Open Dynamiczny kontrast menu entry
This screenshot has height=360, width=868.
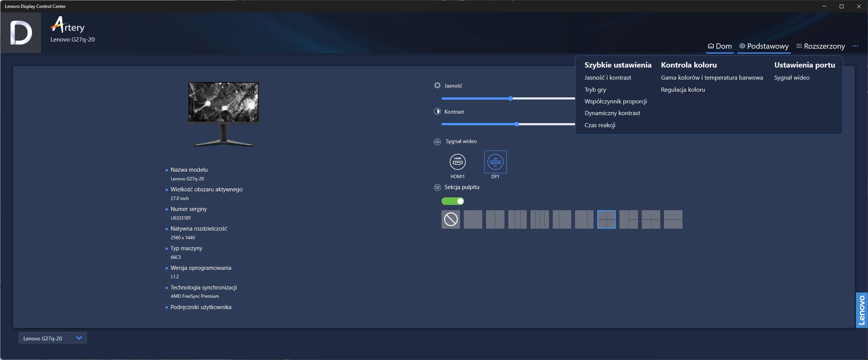coord(612,113)
